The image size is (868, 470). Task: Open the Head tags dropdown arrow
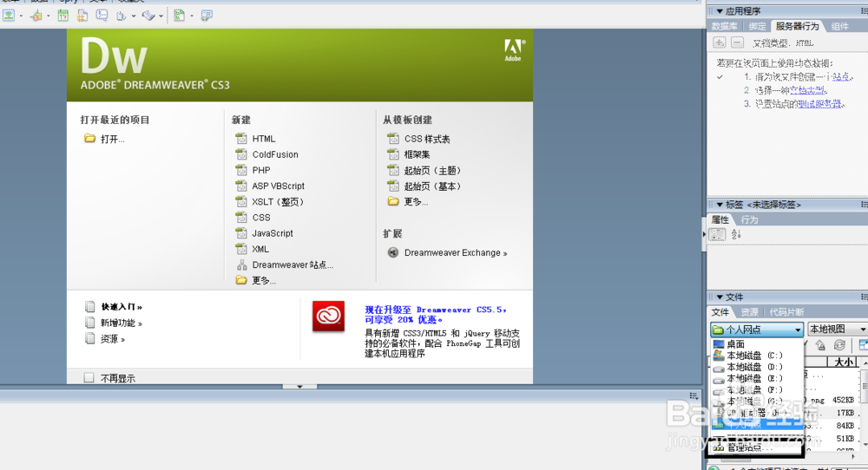pyautogui.click(x=134, y=16)
